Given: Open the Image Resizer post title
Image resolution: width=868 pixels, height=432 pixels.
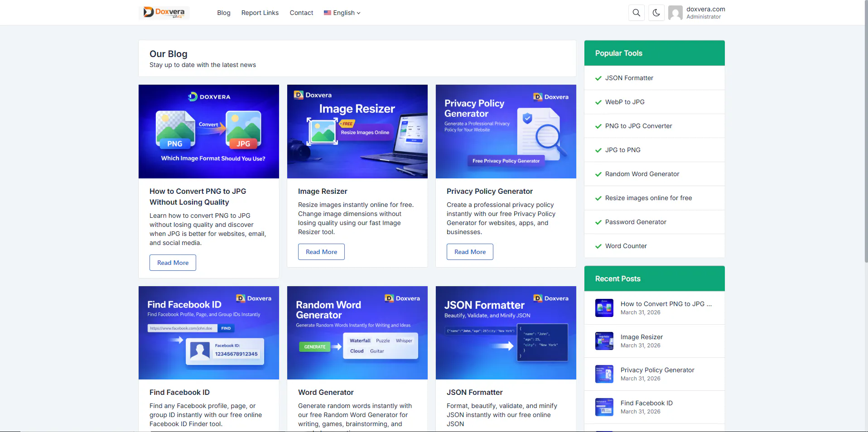Looking at the screenshot, I should [x=323, y=192].
